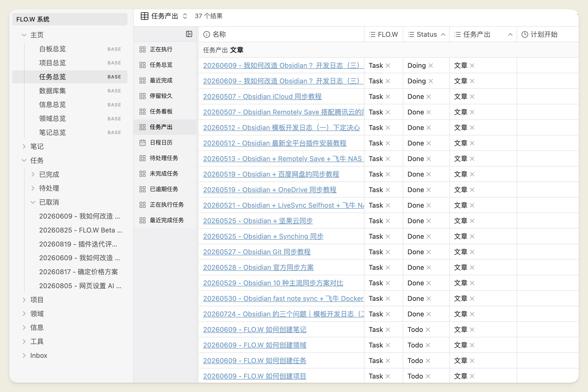Open link 20260529 - Obsidian 10 种主流同步方案对比

click(273, 283)
